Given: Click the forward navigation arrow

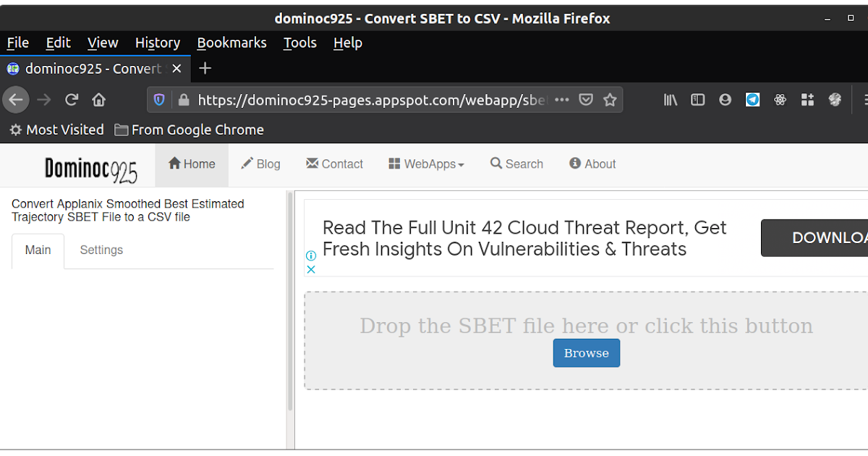Looking at the screenshot, I should point(43,99).
